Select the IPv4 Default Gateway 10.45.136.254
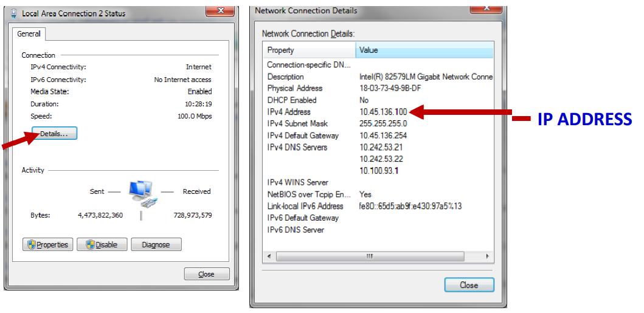The image size is (644, 313). point(383,136)
